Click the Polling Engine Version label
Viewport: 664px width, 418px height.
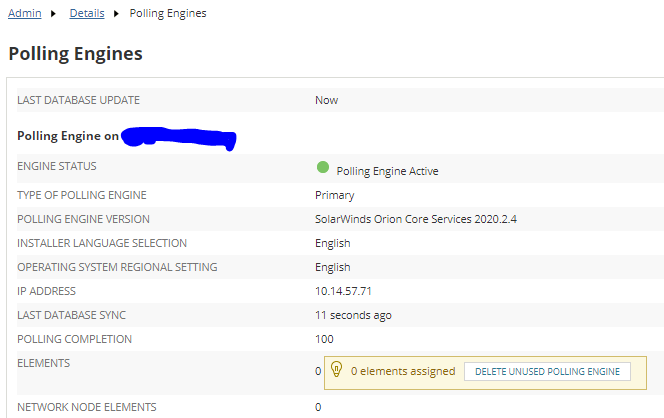(83, 219)
